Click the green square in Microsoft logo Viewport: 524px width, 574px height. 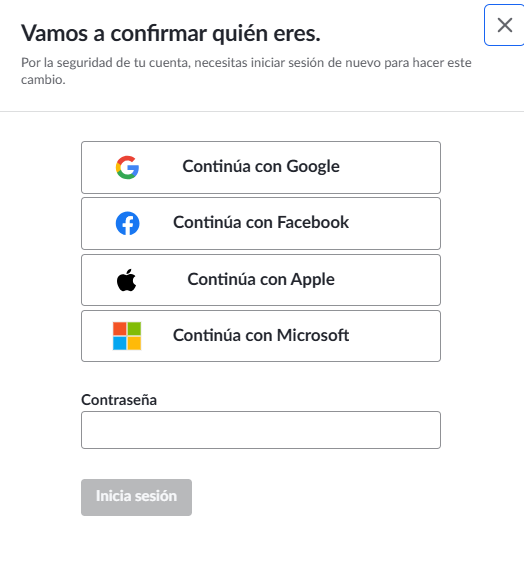pos(134,329)
